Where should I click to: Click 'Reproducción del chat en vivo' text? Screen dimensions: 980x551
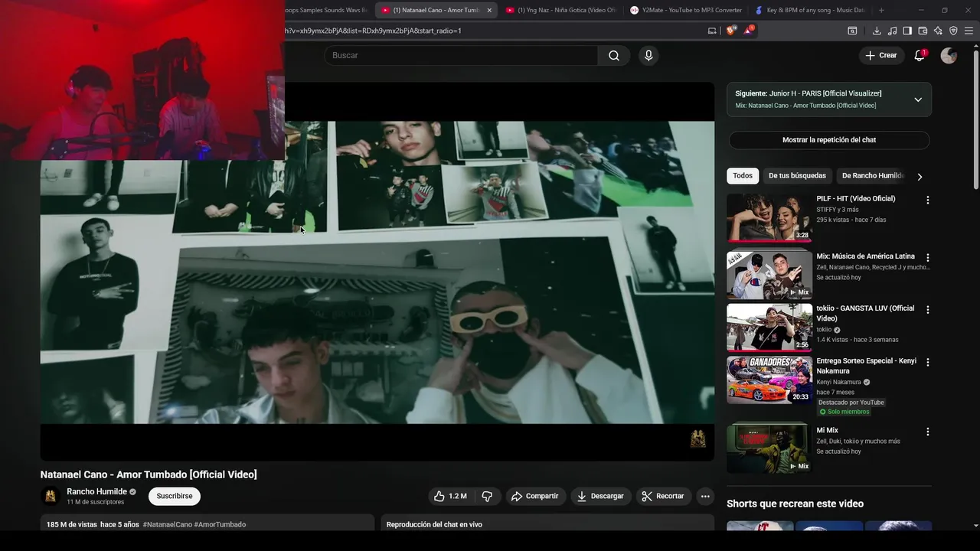pos(434,525)
